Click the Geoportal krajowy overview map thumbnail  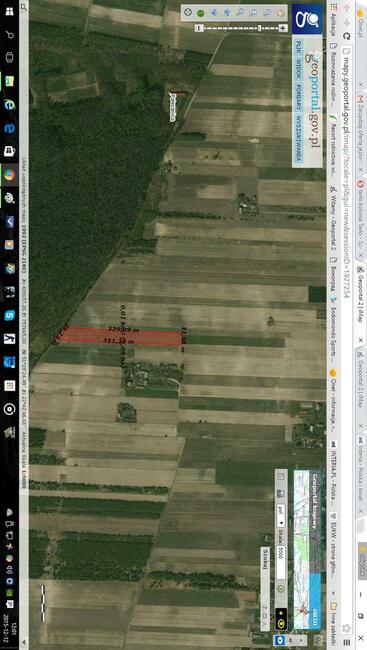tap(301, 549)
